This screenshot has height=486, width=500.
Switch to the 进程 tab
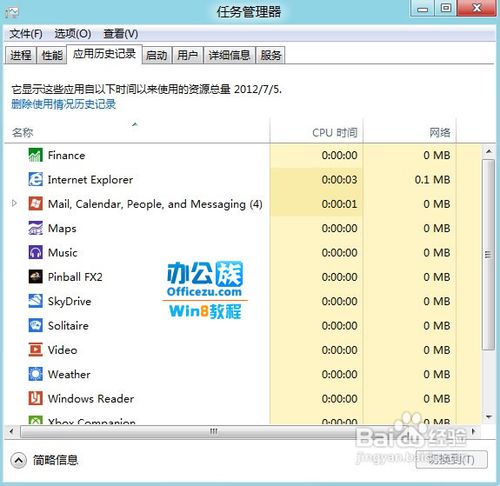21,55
